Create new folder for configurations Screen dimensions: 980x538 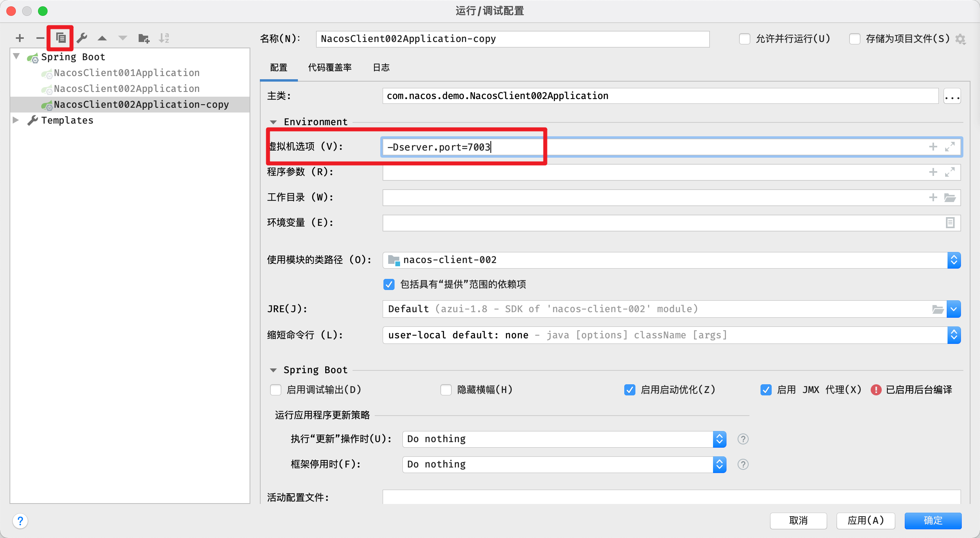pos(143,38)
